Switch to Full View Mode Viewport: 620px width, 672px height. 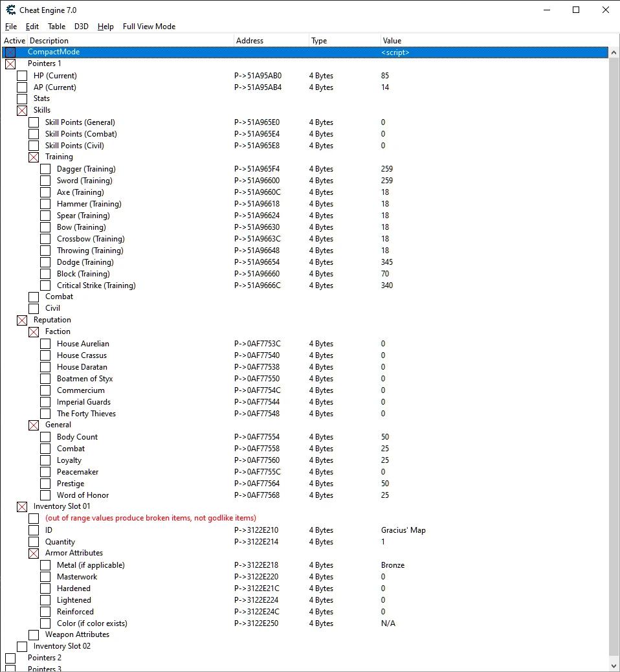tap(149, 27)
